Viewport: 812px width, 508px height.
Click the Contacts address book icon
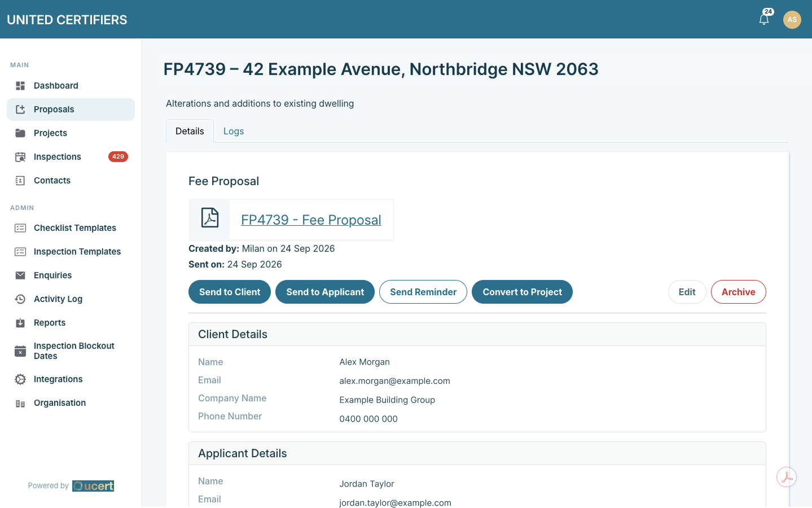(x=20, y=181)
